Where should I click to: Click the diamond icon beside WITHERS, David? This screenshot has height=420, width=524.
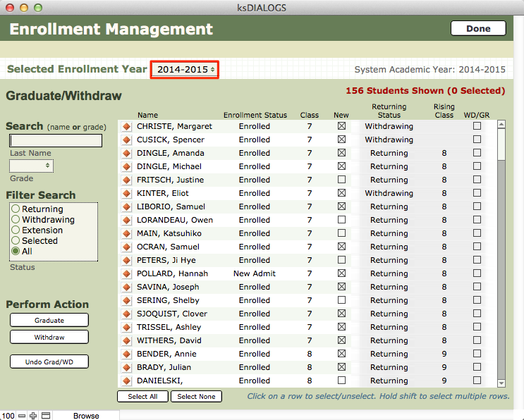tap(127, 341)
